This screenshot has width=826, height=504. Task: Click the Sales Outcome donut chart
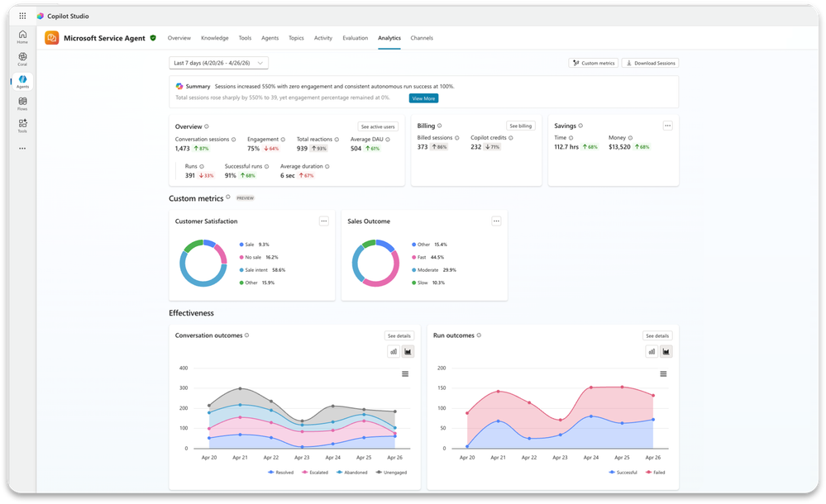click(x=375, y=264)
